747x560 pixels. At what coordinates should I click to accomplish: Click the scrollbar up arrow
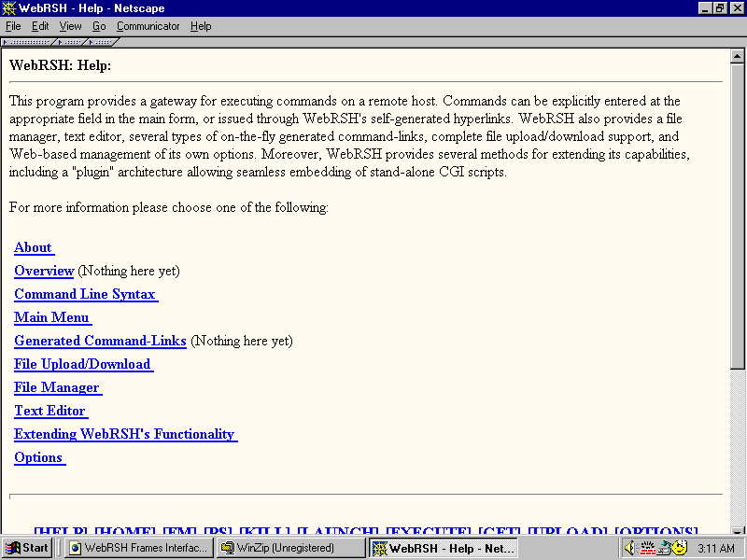737,56
